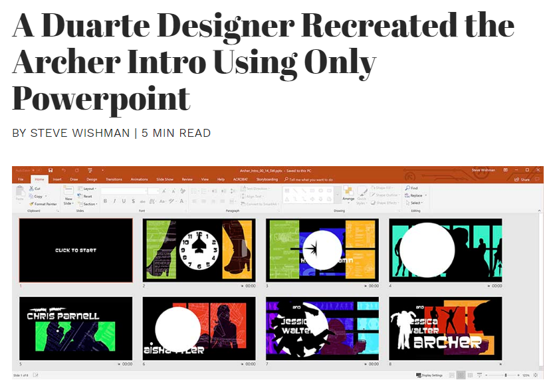Image resolution: width=559 pixels, height=392 pixels.
Task: Select the 'Click to Start' slide thumbnail
Action: [x=76, y=250]
